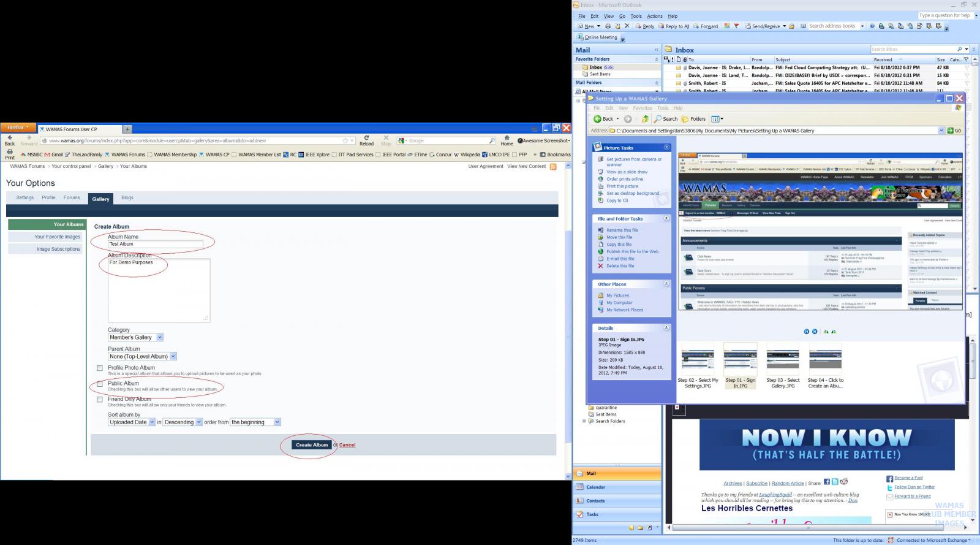Click the Album Name input field
The width and height of the screenshot is (980, 545).
click(x=156, y=244)
